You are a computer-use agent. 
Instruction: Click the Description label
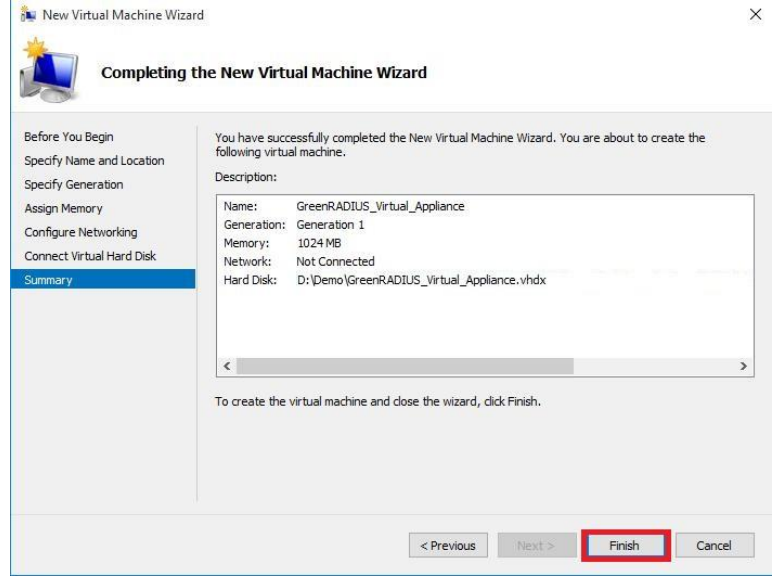246,177
